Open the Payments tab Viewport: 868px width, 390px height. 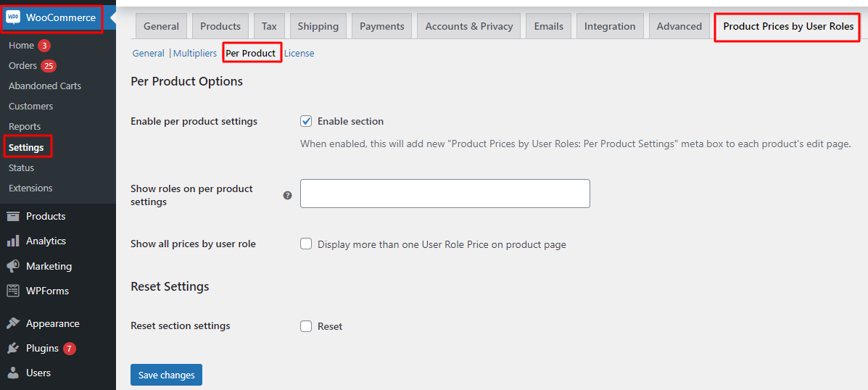point(382,26)
